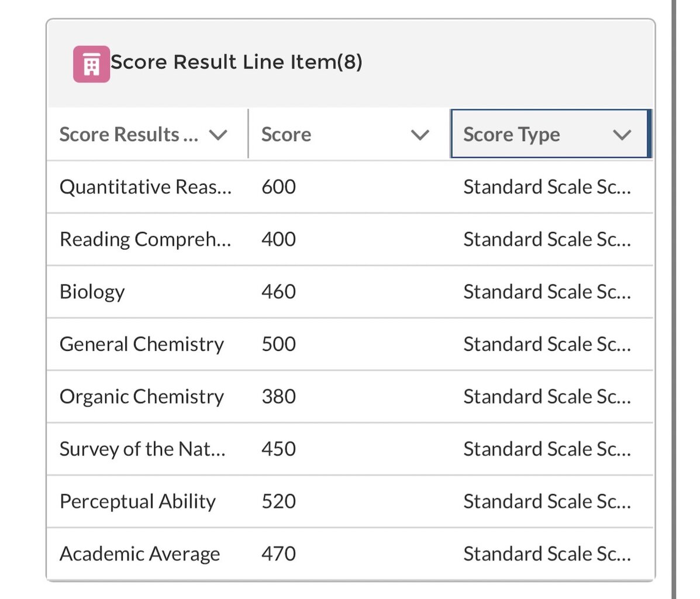This screenshot has width=700, height=599.
Task: Select the Biology row
Action: (92, 292)
